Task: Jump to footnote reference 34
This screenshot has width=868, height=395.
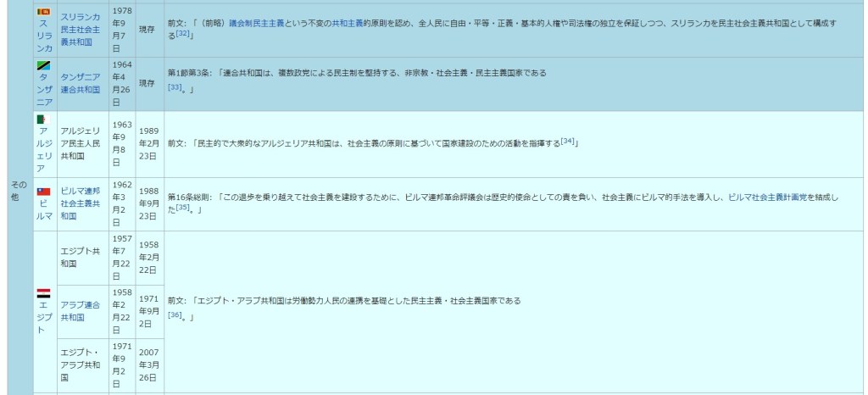Action: point(568,140)
